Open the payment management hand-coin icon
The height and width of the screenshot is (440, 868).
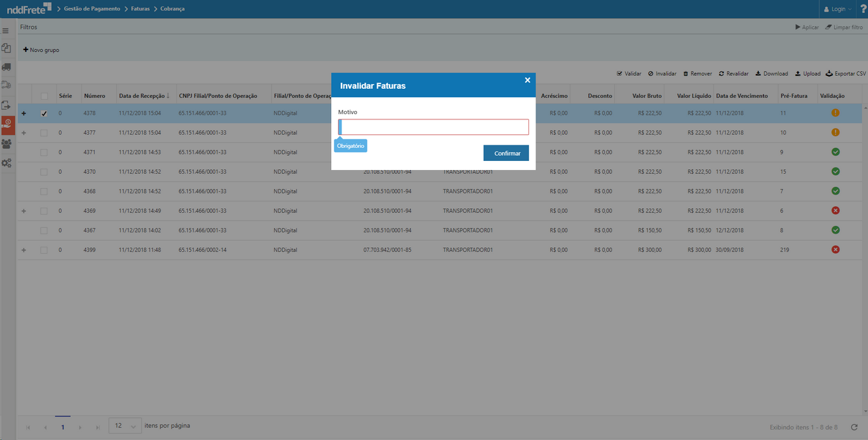[7, 124]
